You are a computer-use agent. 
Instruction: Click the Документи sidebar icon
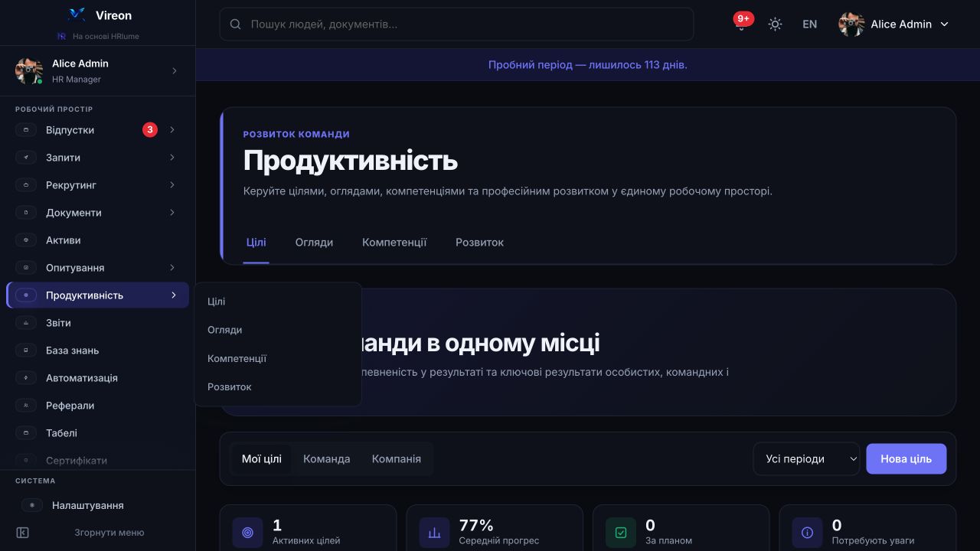(x=26, y=213)
